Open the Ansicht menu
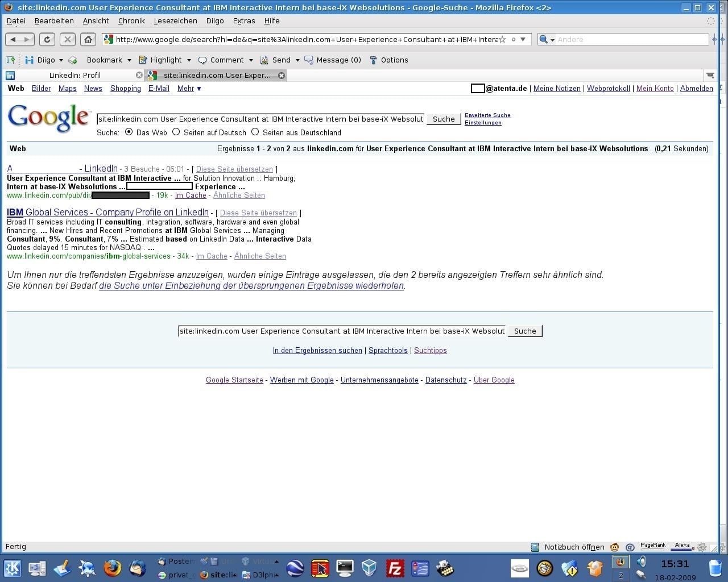The height and width of the screenshot is (582, 728). (x=96, y=20)
